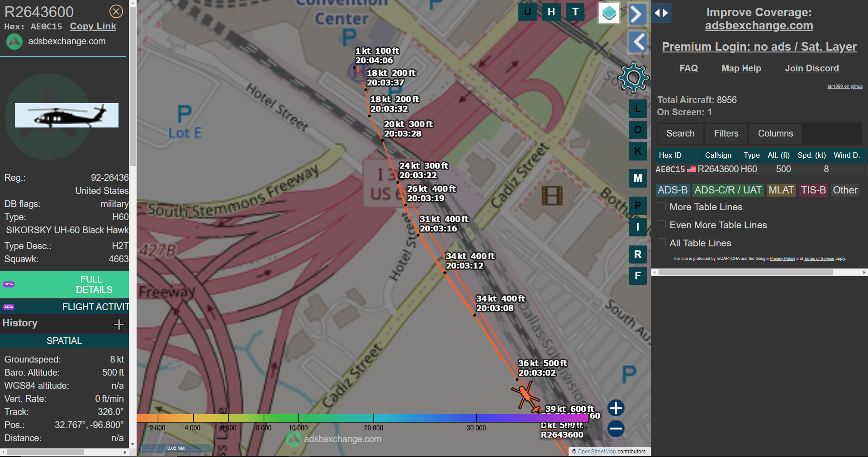Switch to the Filters tab
Viewport: 868px width, 457px height.
726,133
